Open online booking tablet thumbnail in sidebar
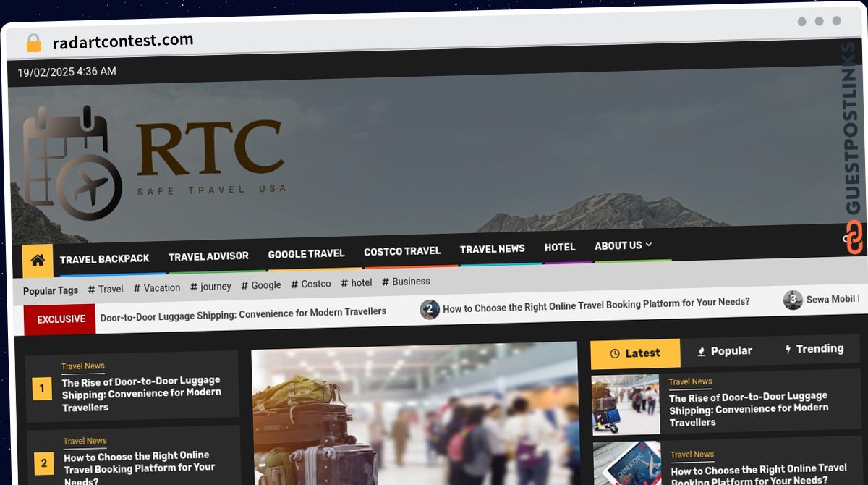Viewport: 868px width, 485px height. (627, 464)
